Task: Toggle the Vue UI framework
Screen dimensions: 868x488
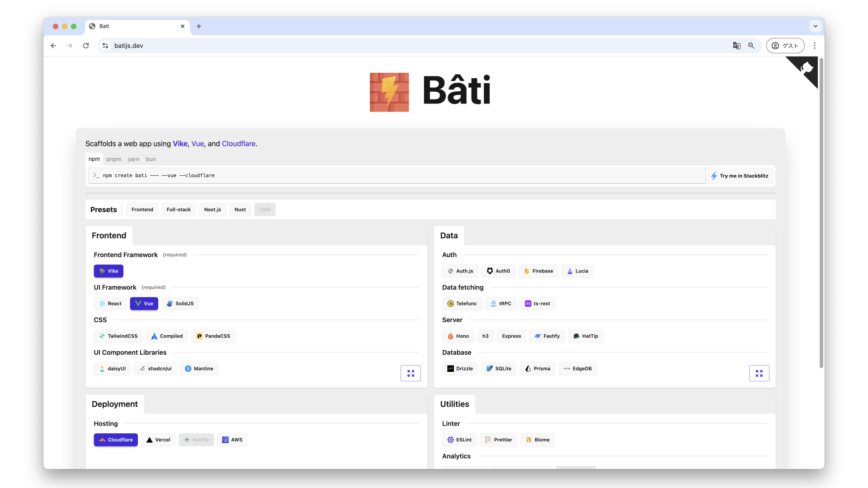Action: coord(144,304)
